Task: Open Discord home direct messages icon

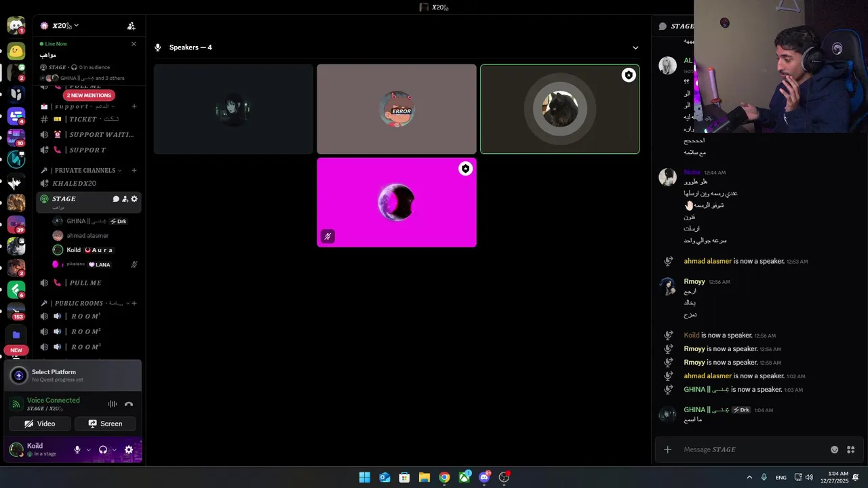Action: click(x=16, y=26)
